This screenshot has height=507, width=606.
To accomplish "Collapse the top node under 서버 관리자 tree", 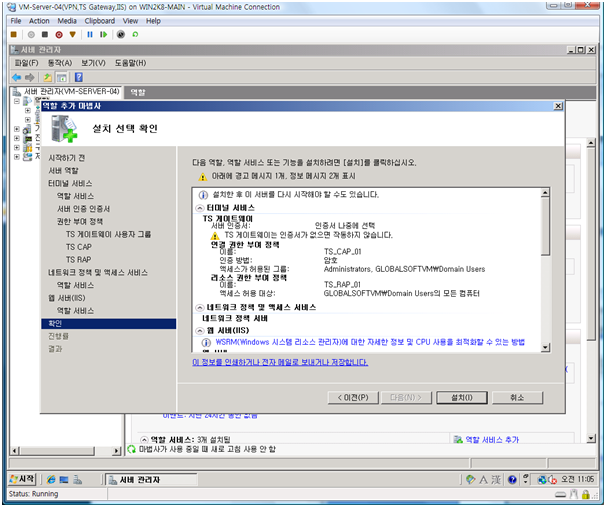I will 17,101.
